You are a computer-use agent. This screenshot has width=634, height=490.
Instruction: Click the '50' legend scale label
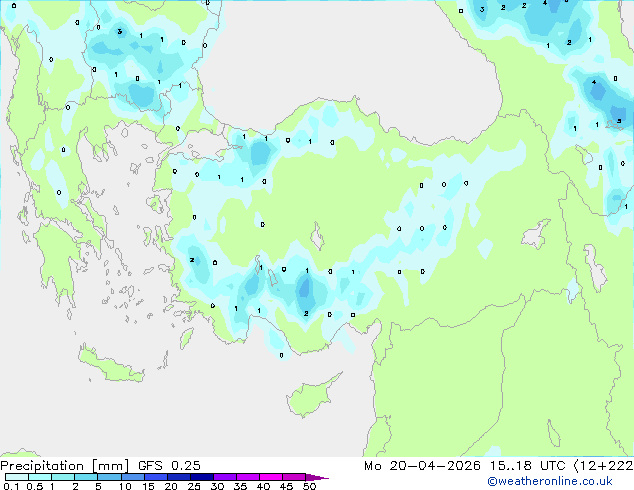[310, 486]
